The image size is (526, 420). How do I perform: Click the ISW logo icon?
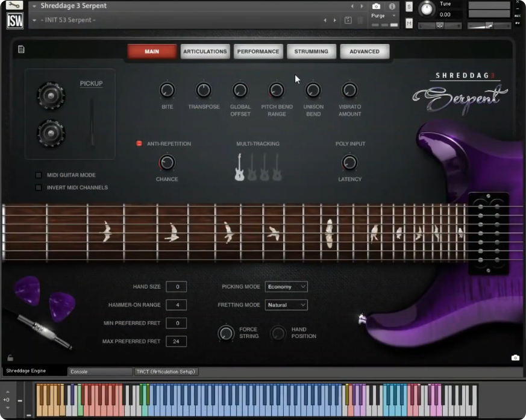click(x=15, y=21)
